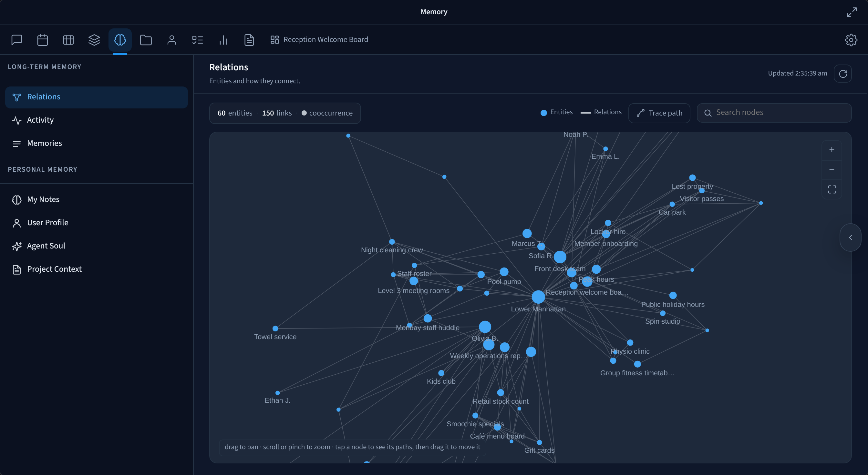Zoom out of the graph with minus
868x475 pixels.
(832, 169)
